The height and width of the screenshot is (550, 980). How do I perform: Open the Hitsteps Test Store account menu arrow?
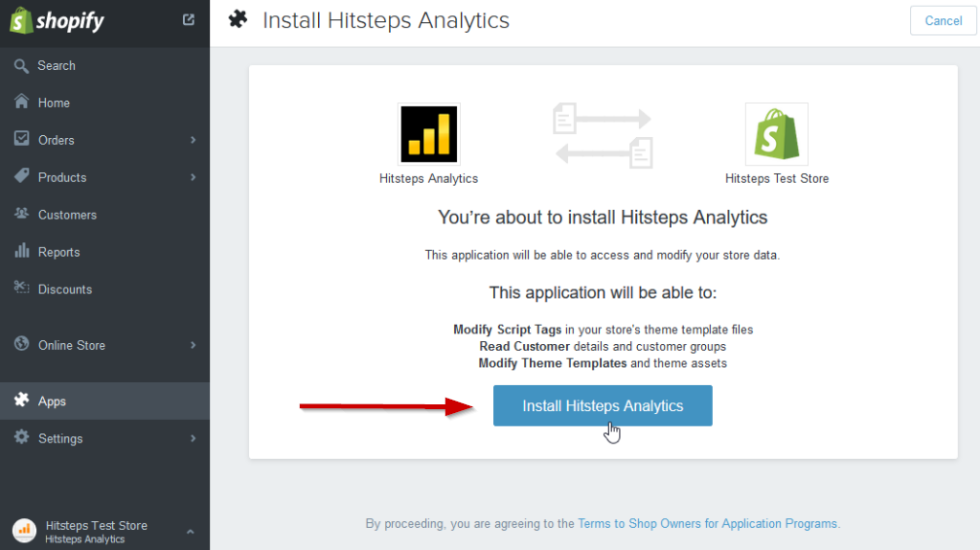point(191,532)
